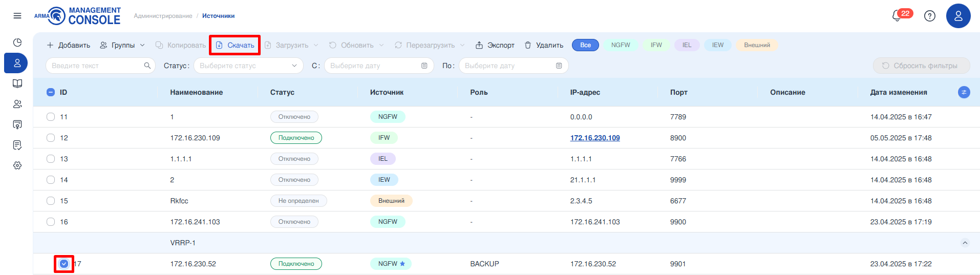Select the checkbox for row ID 11
This screenshot has height=275, width=980.
(51, 117)
